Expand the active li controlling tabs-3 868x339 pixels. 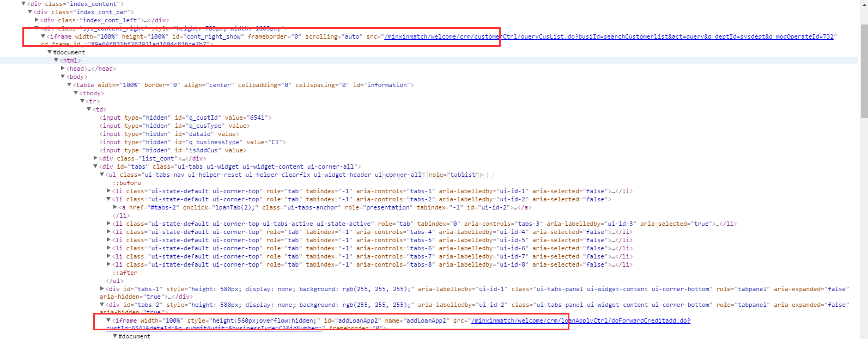[x=108, y=224]
